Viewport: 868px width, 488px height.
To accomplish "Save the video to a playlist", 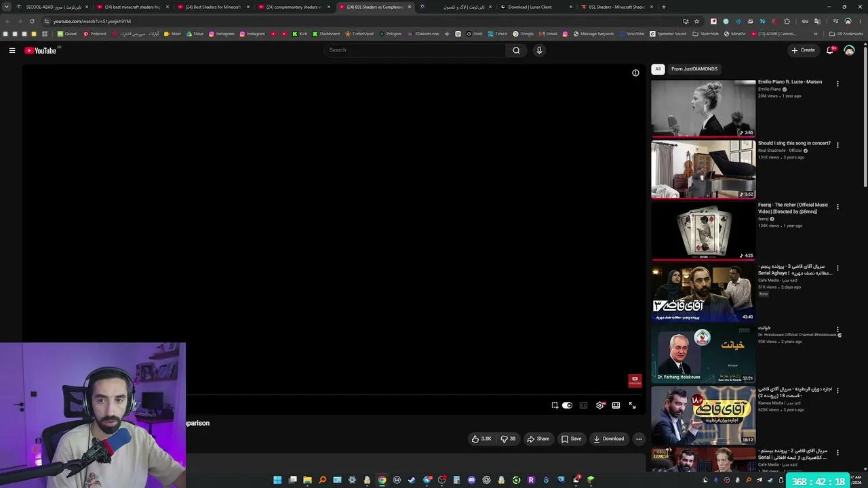I will tap(571, 439).
